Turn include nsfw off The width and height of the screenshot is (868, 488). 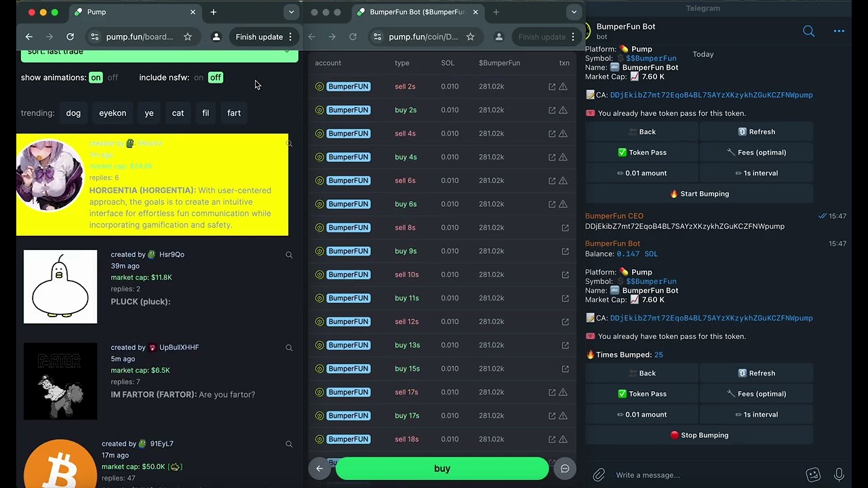coord(216,77)
